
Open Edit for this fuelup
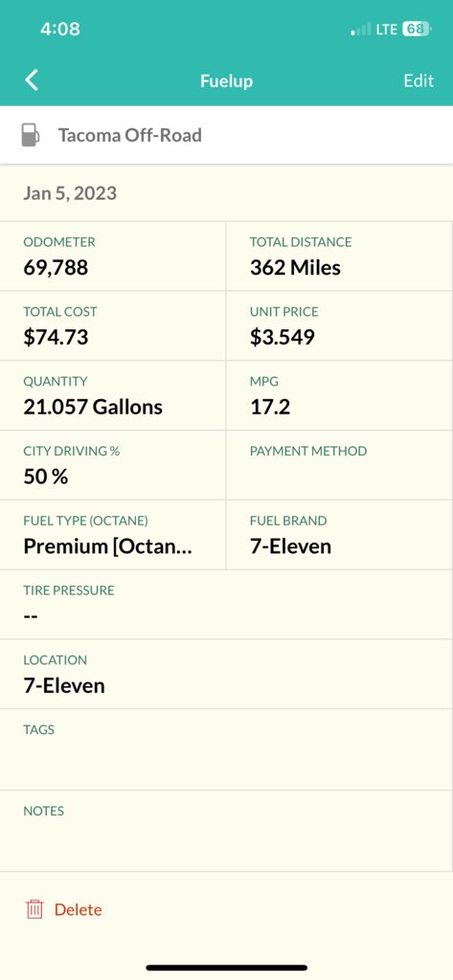pos(419,80)
